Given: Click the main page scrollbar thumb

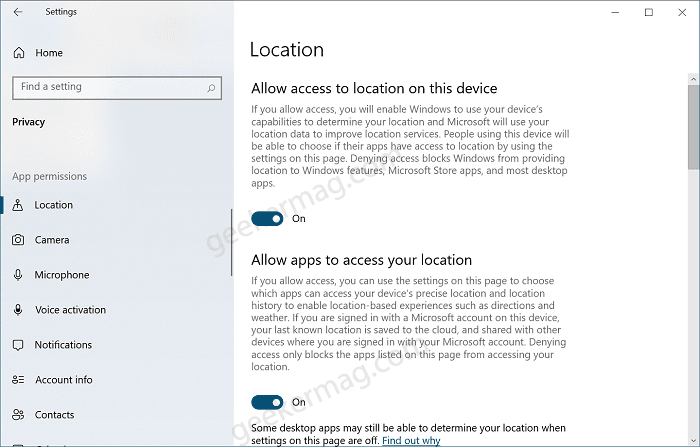Looking at the screenshot, I should 693,127.
